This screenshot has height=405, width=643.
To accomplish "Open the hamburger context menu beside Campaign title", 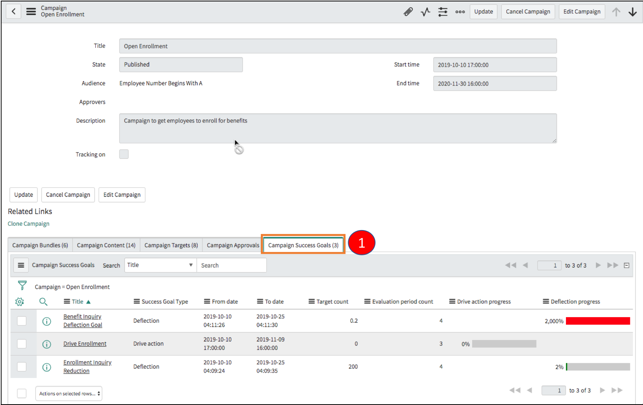I will (x=31, y=11).
